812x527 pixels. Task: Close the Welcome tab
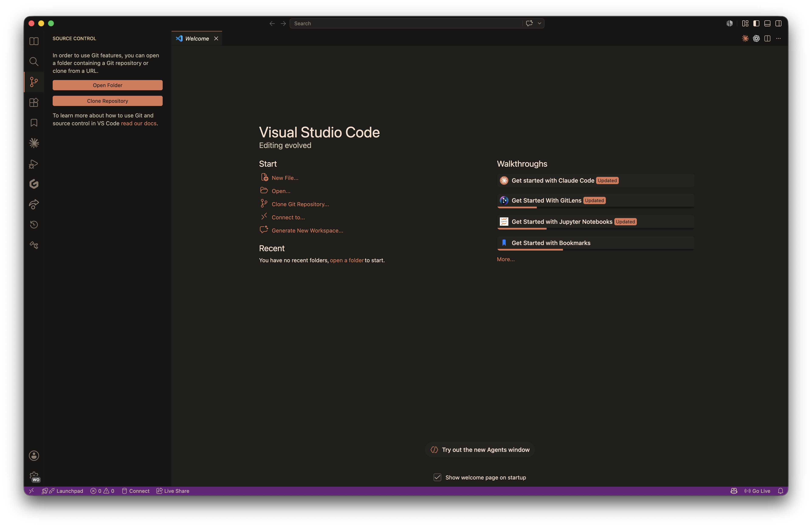pos(216,39)
